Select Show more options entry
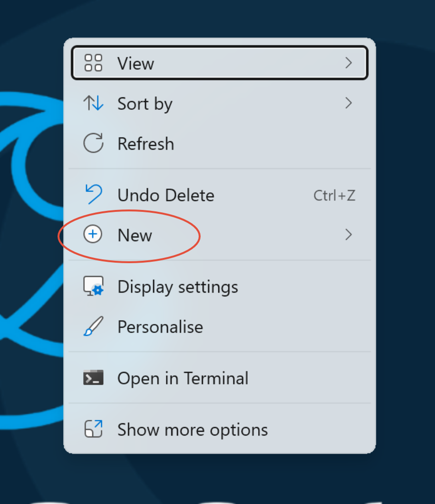This screenshot has height=504, width=435. point(220,429)
